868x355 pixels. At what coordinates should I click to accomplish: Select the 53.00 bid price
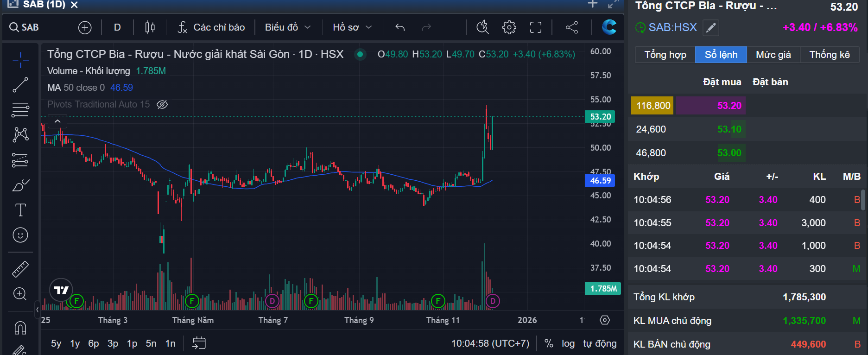click(729, 153)
